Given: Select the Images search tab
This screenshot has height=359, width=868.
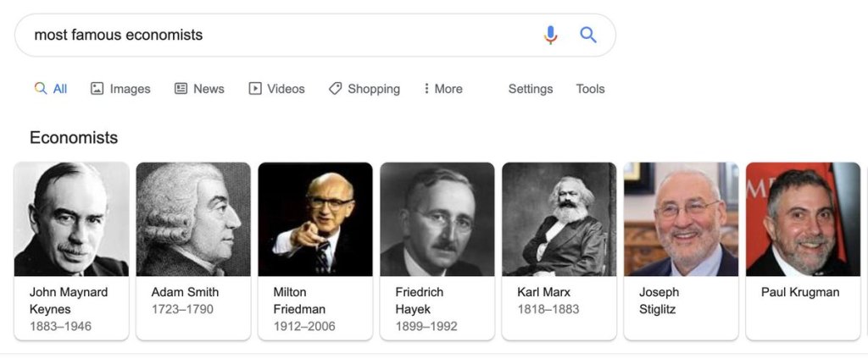Looking at the screenshot, I should pos(120,89).
